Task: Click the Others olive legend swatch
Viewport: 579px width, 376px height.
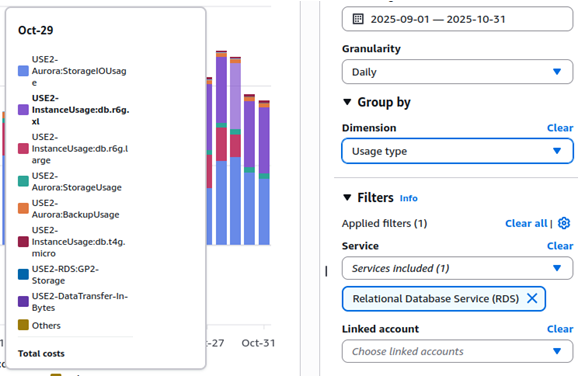Action: point(23,325)
